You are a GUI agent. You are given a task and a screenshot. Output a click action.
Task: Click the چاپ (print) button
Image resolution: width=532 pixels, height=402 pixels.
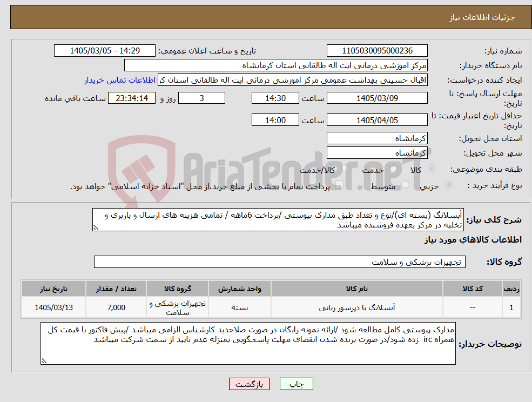296,384
